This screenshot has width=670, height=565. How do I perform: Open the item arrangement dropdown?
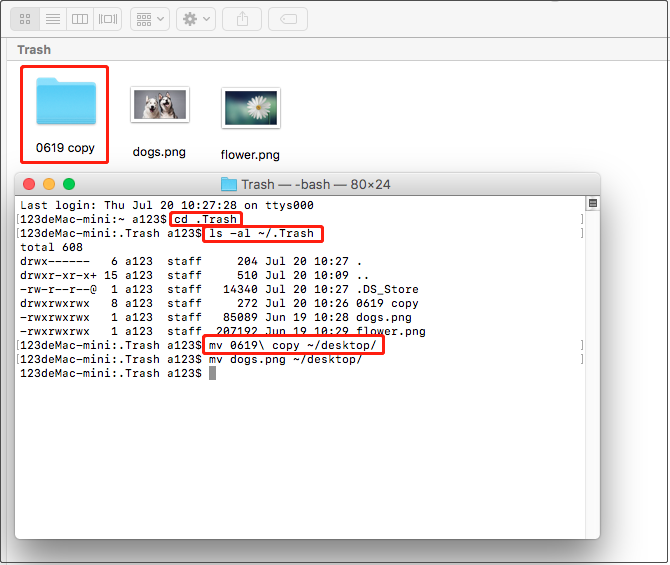click(150, 18)
